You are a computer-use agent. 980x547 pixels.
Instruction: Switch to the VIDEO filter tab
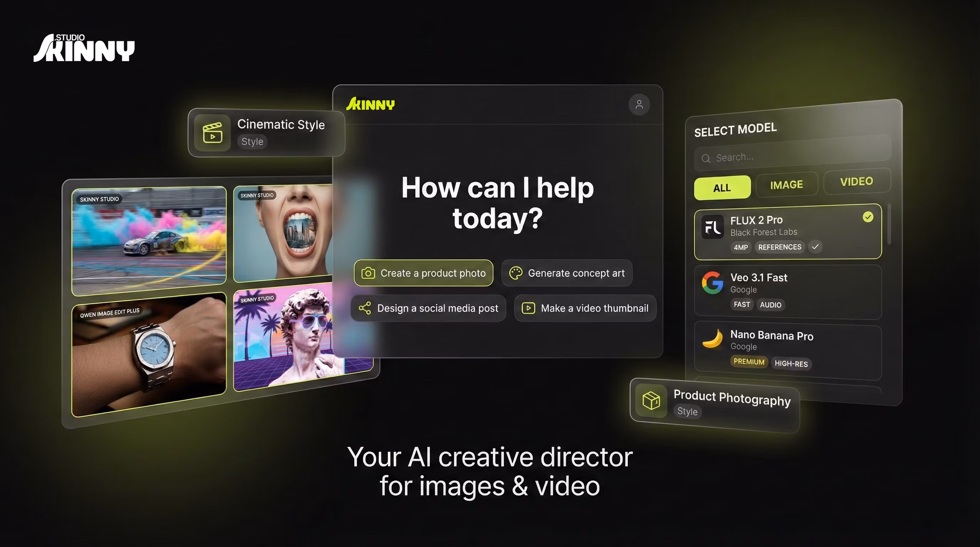tap(856, 182)
